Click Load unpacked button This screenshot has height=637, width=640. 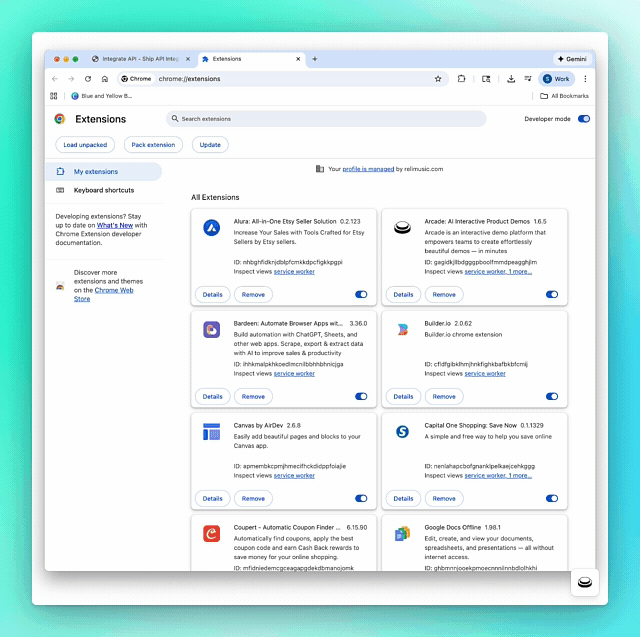(85, 144)
